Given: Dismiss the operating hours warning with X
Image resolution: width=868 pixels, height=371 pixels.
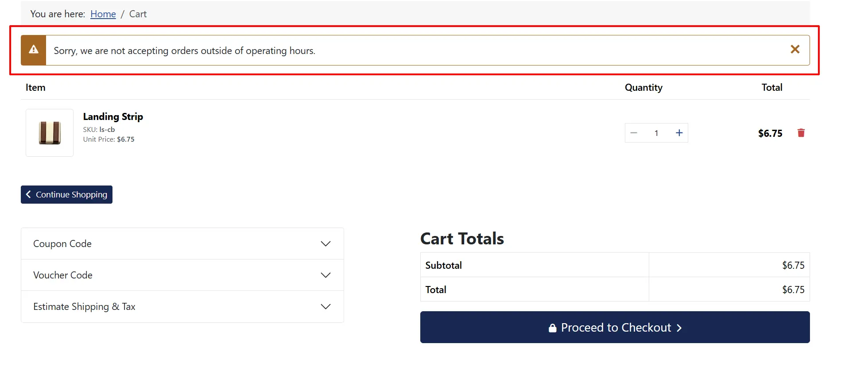Looking at the screenshot, I should click(795, 50).
